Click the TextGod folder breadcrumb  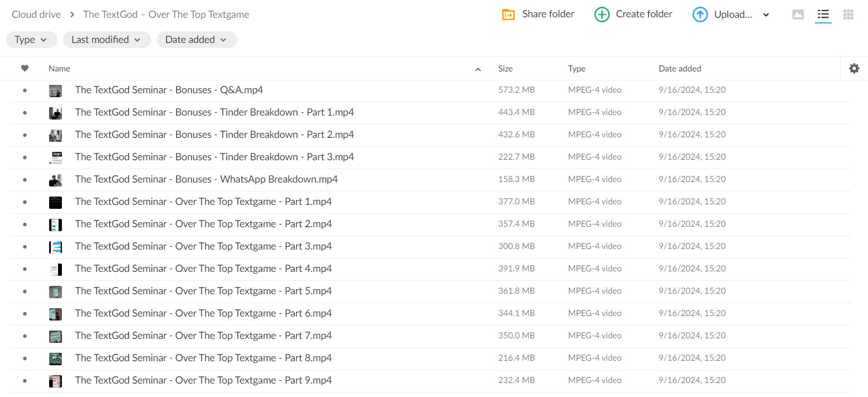coord(166,15)
